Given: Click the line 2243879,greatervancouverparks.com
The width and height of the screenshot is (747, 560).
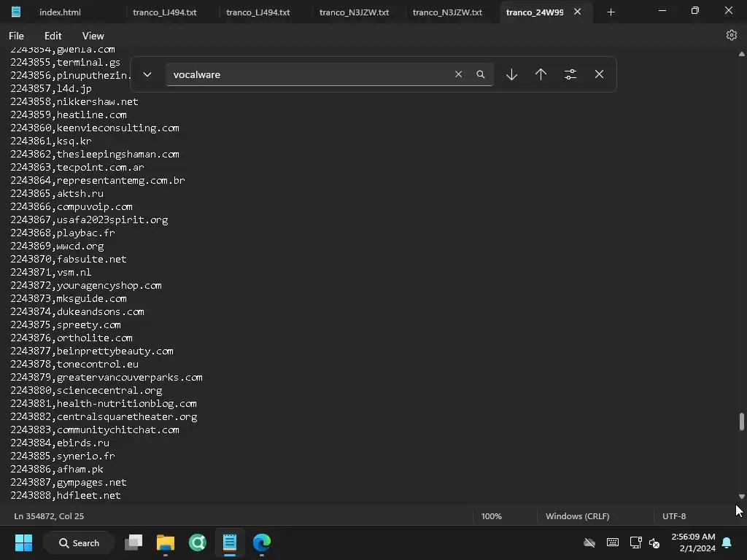Looking at the screenshot, I should coord(107,377).
